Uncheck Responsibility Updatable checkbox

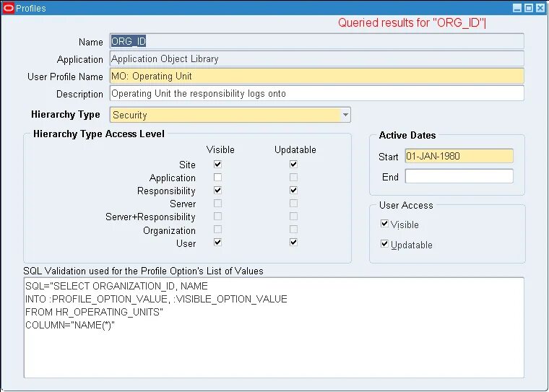(x=293, y=190)
